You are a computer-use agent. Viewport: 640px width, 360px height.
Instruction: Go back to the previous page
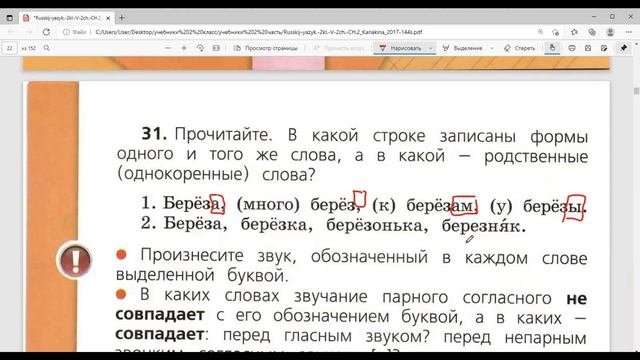pos(11,32)
